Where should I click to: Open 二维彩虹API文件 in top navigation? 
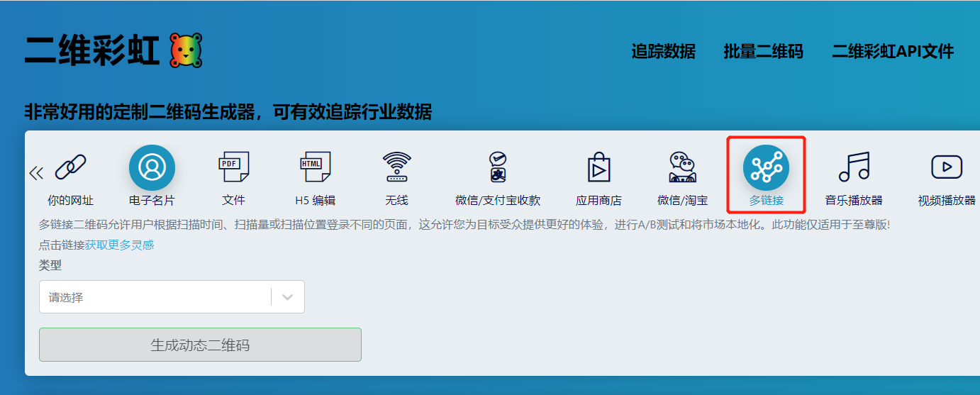coord(893,51)
